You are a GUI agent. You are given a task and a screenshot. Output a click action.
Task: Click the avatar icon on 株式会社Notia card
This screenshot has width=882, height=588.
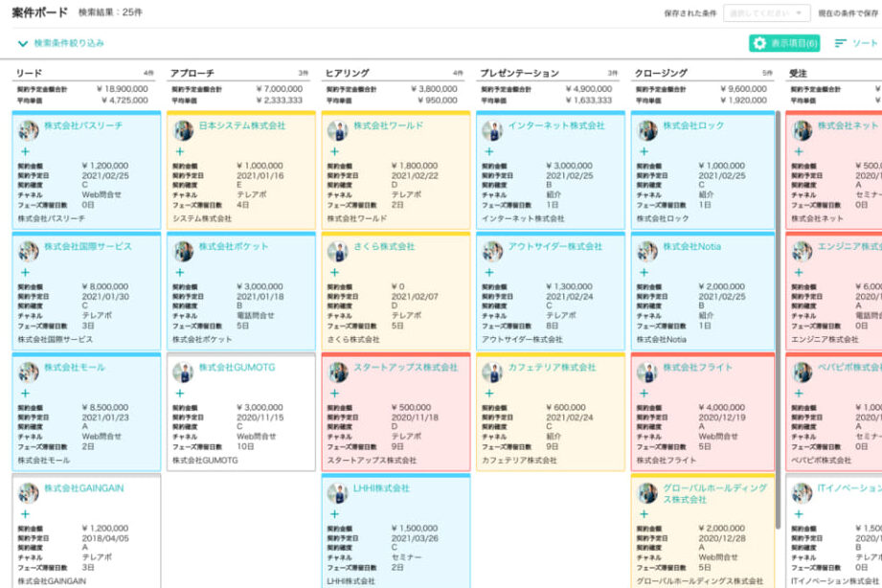647,251
